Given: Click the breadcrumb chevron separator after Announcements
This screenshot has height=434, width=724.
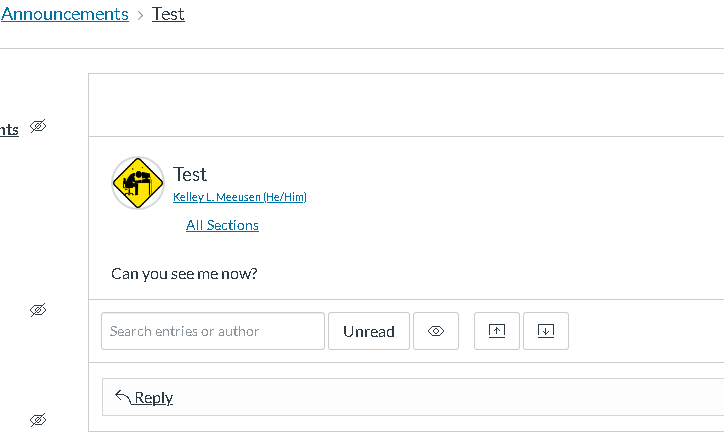Looking at the screenshot, I should tap(141, 15).
